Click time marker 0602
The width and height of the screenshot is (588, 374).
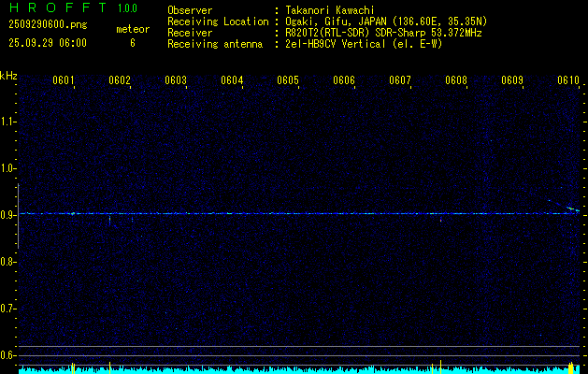pyautogui.click(x=120, y=80)
